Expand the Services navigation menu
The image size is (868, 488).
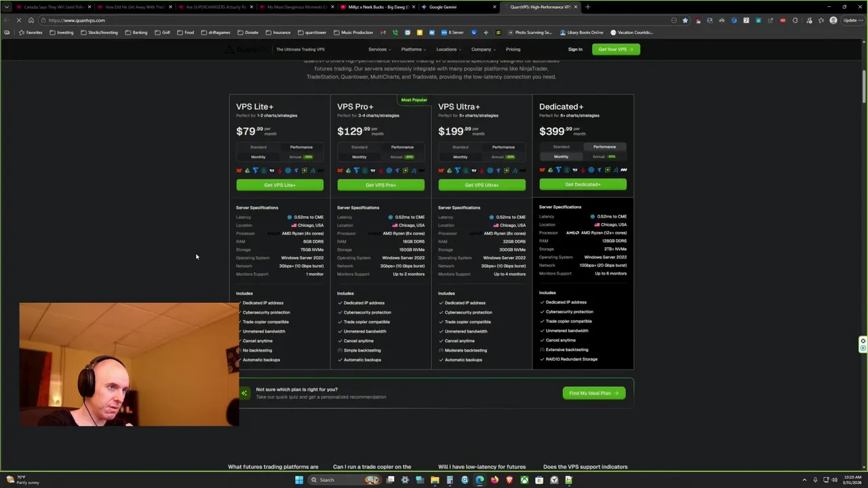(380, 49)
